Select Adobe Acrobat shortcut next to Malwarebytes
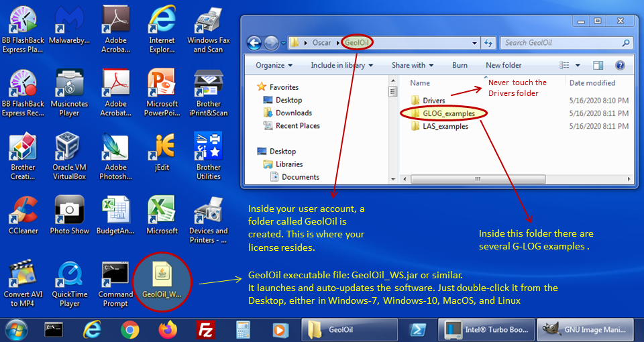Image resolution: width=644 pixels, height=342 pixels. (116, 30)
